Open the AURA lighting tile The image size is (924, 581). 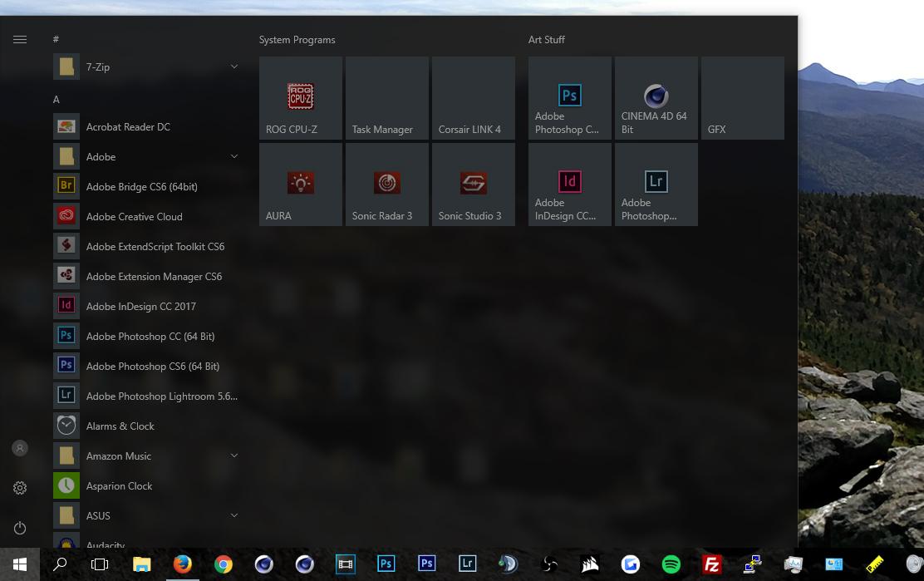(301, 185)
